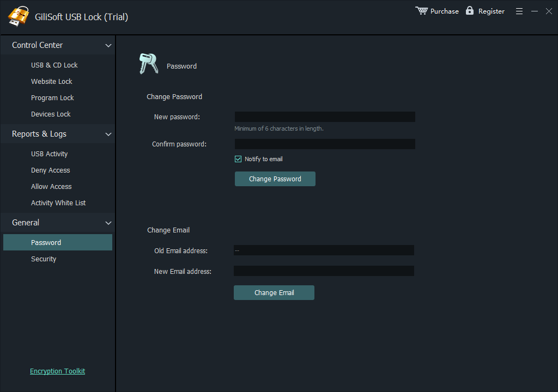Collapse the Reports & Logs chevron
This screenshot has width=558, height=392.
[x=108, y=134]
